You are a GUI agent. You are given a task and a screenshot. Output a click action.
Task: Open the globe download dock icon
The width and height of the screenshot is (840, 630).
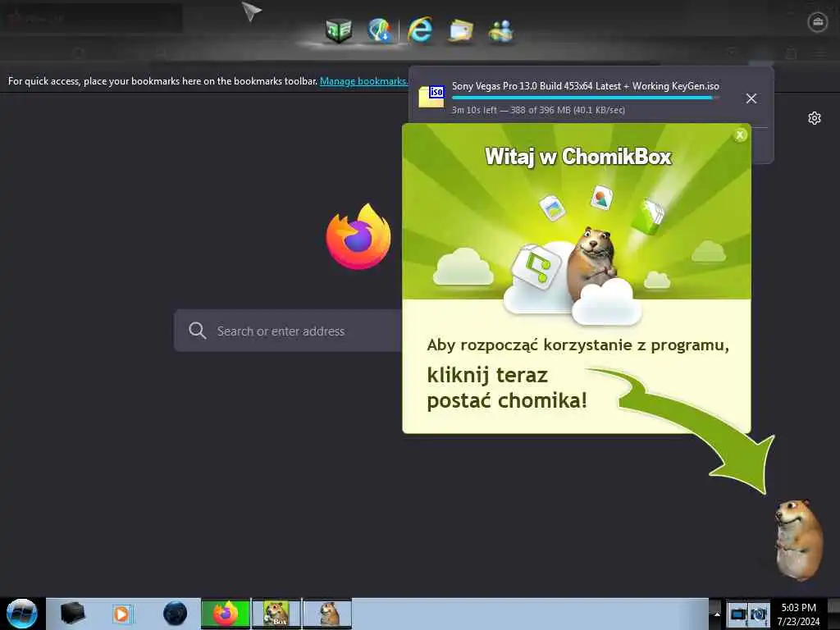coord(380,30)
